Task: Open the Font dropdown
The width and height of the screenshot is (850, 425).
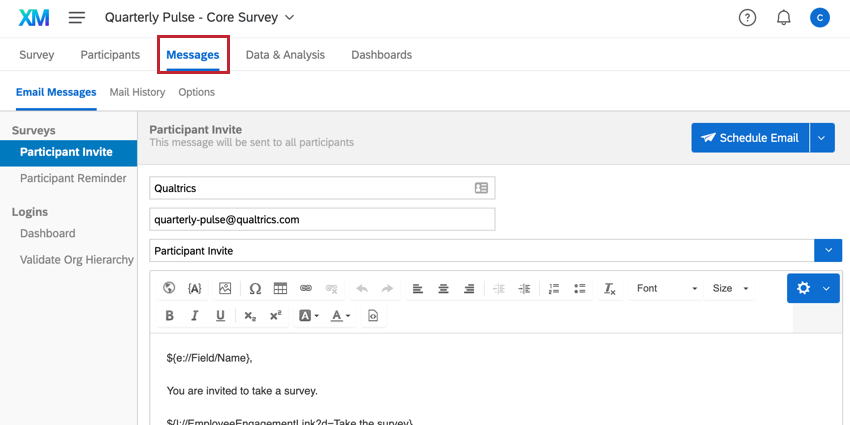Action: (666, 288)
